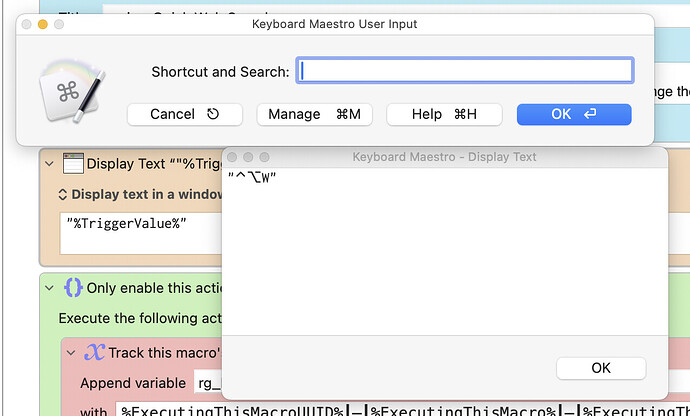Minimize the Keyboard Maestro User Input window
690x416 pixels.
pyautogui.click(x=43, y=24)
